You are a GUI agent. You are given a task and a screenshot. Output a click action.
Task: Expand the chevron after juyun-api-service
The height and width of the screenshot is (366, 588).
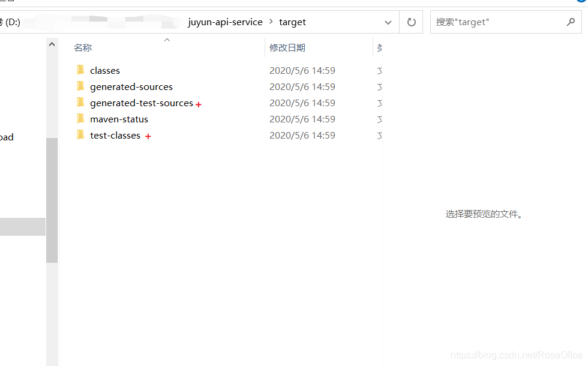pyautogui.click(x=271, y=22)
